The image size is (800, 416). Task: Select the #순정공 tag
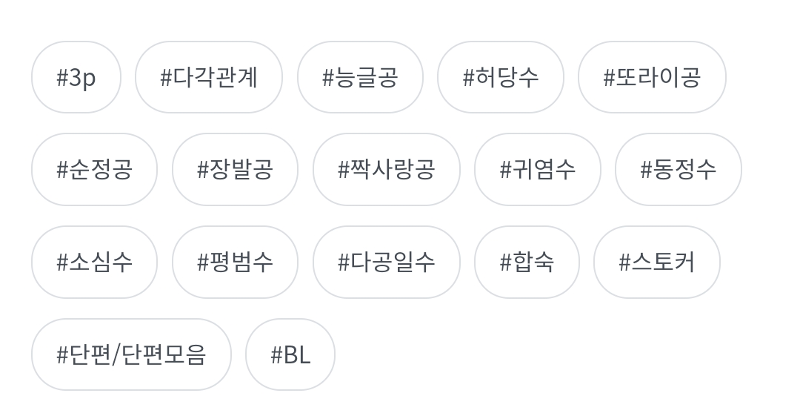pos(94,169)
